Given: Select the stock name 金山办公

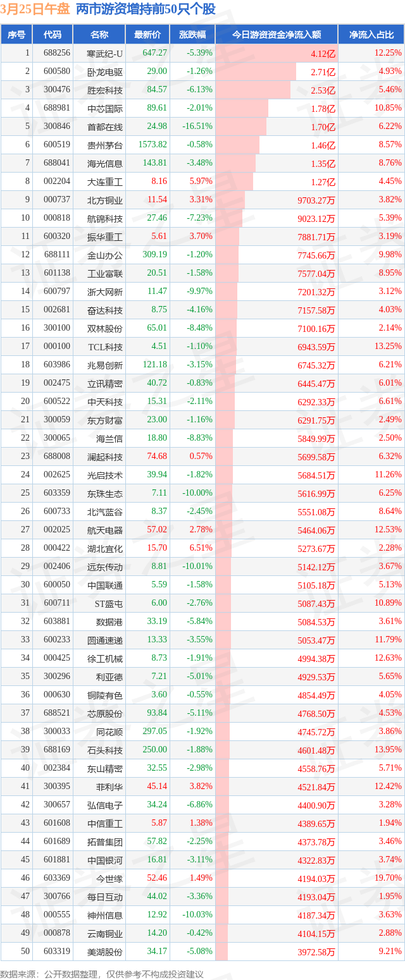Looking at the screenshot, I should click(105, 255).
